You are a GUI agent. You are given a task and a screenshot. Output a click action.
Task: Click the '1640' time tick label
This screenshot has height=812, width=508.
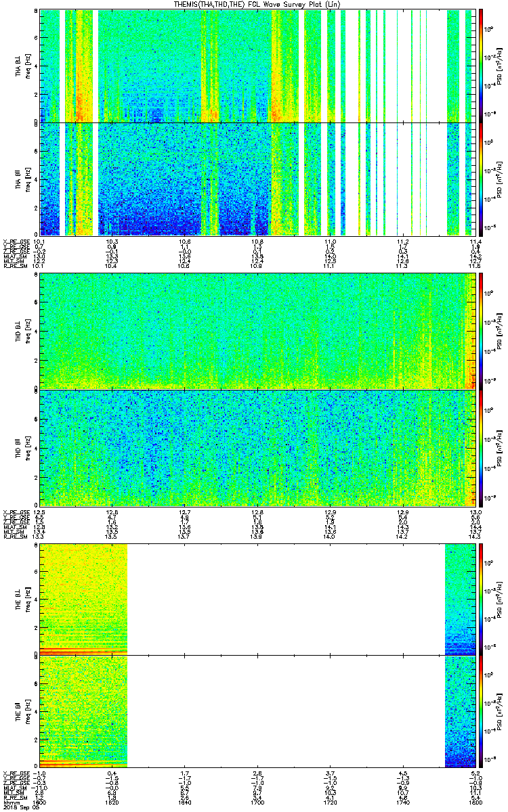[184, 803]
